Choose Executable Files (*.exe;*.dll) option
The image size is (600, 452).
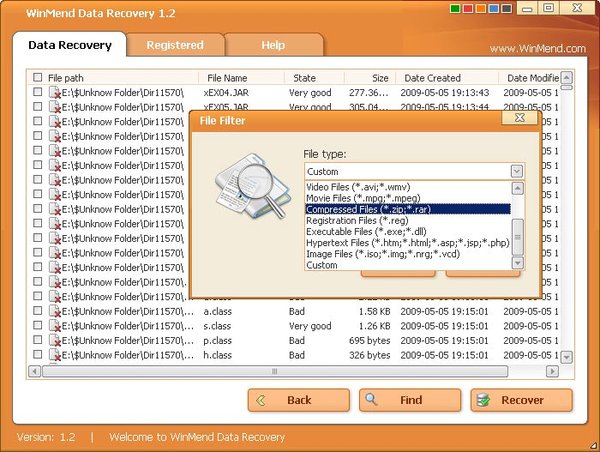pos(408,231)
